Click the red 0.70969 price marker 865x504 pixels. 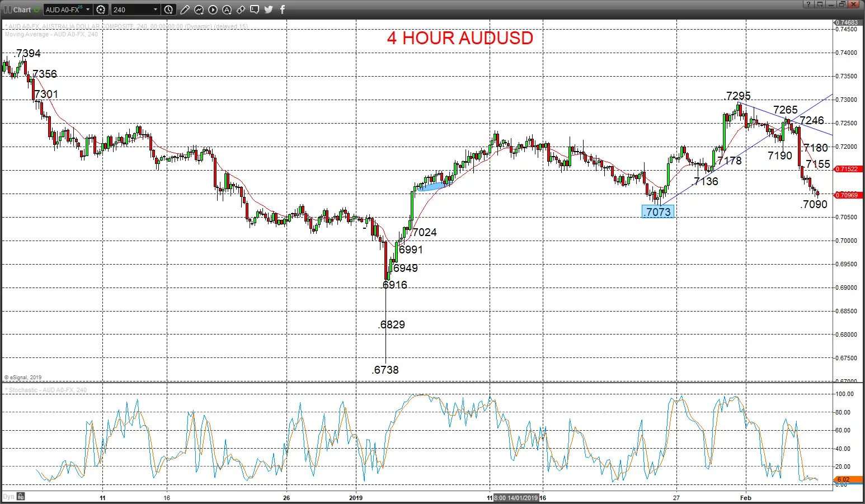847,195
